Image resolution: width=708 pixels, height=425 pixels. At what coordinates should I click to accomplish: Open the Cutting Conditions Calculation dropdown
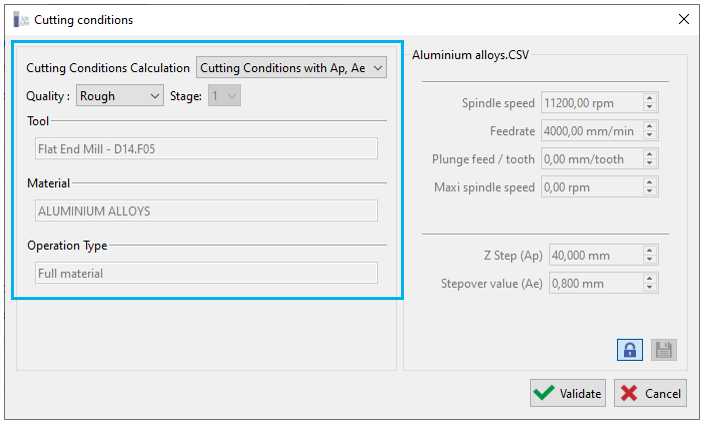click(x=291, y=68)
